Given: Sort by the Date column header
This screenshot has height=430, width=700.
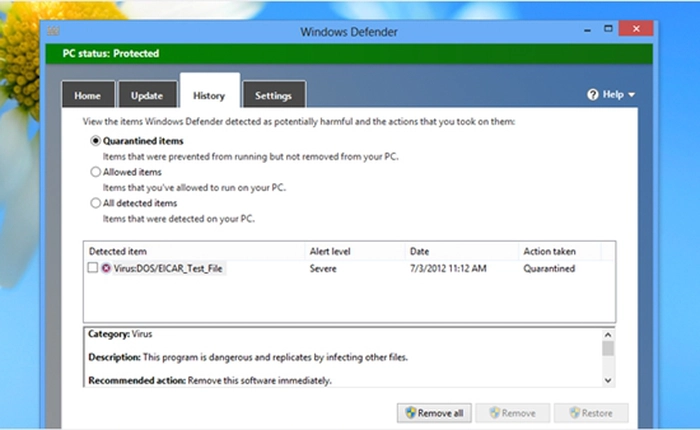Looking at the screenshot, I should [x=462, y=251].
